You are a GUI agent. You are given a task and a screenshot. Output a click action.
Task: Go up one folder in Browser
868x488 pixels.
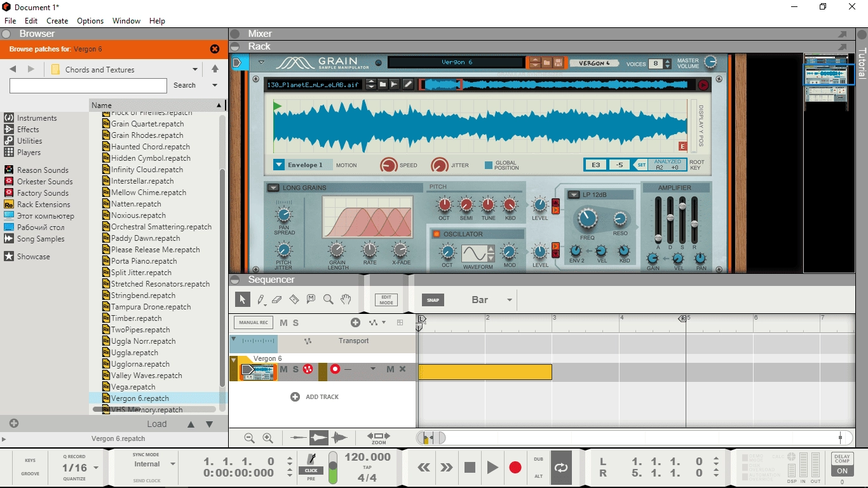point(215,69)
